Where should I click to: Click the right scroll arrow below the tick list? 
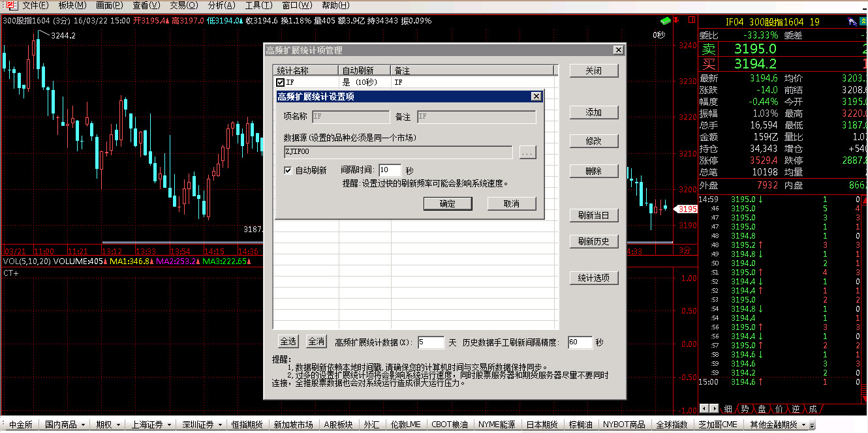pyautogui.click(x=714, y=409)
